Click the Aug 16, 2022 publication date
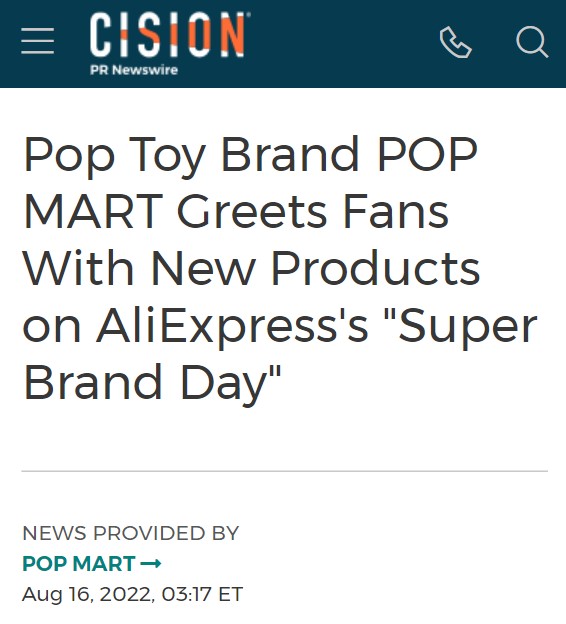 click(88, 595)
